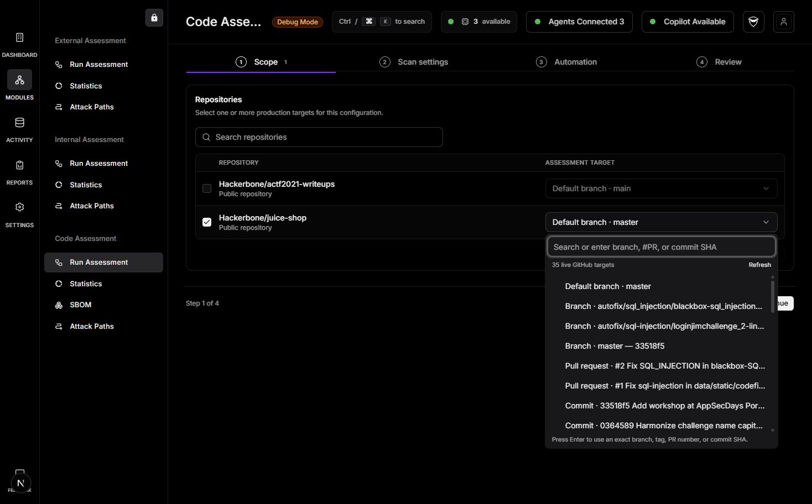Click the Debug Mode badge

click(298, 22)
